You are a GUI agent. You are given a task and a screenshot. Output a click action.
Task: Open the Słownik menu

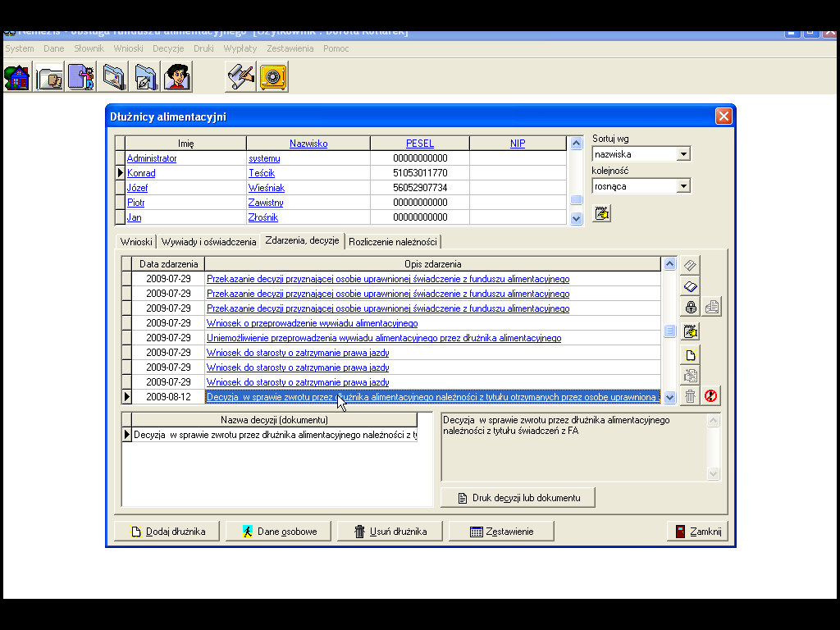(89, 48)
